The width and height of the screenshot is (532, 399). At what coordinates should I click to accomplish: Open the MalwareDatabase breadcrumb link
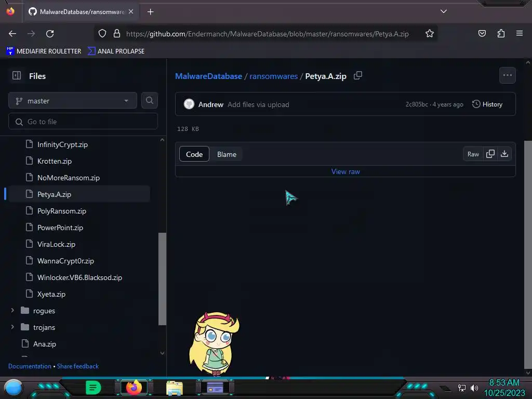209,76
